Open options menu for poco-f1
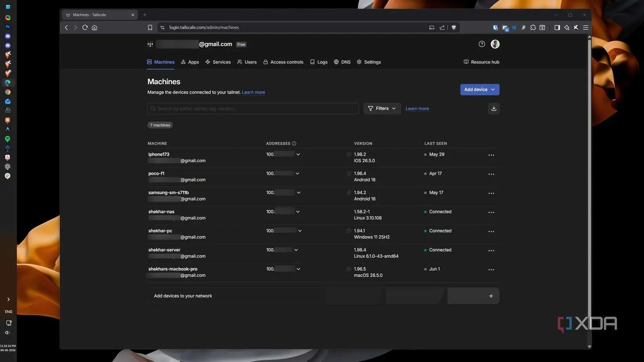Image resolution: width=644 pixels, height=362 pixels. (491, 174)
